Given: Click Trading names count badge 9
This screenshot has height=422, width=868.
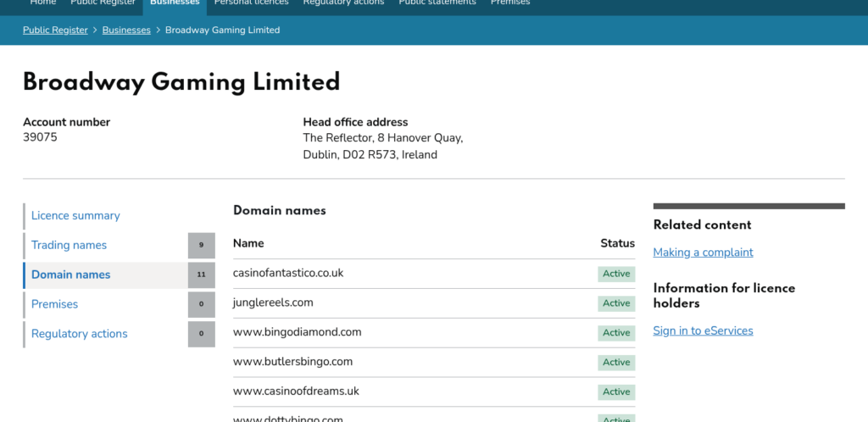Looking at the screenshot, I should 202,246.
